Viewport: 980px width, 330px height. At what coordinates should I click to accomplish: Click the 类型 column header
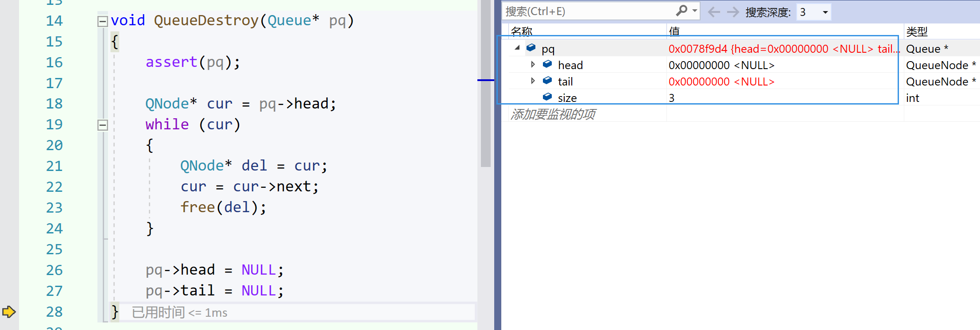[917, 31]
